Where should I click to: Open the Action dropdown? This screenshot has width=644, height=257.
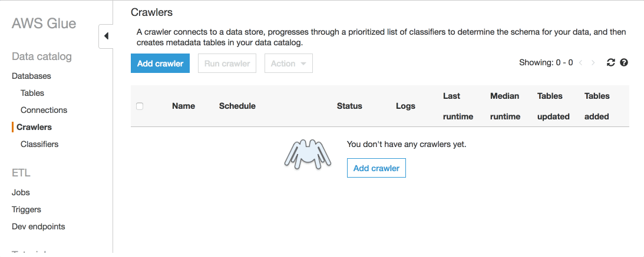[288, 64]
